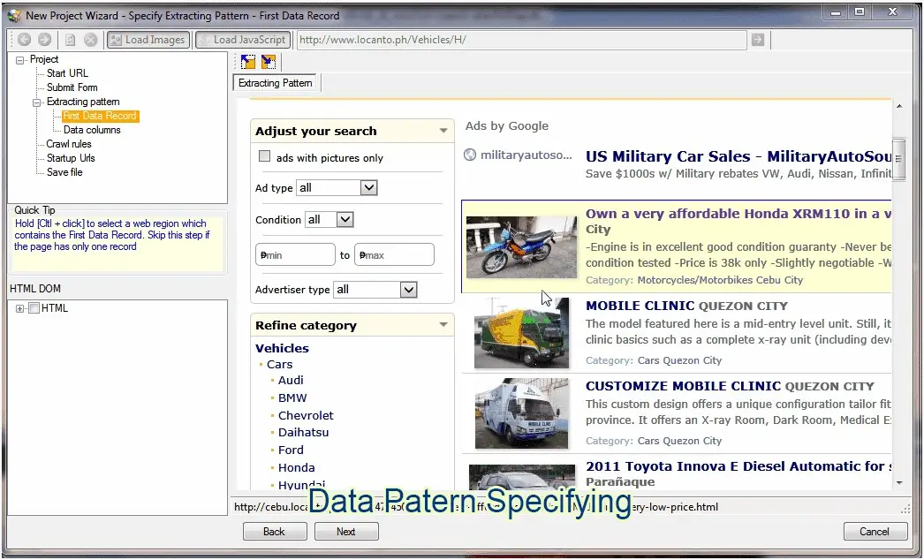
Task: Click the Motorcycles/Motorbikes Cebu City category link
Action: pyautogui.click(x=720, y=280)
